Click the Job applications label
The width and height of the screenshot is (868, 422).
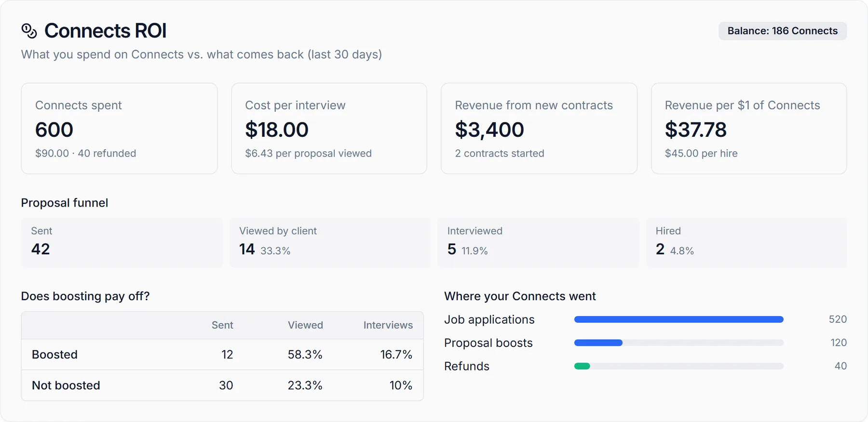tap(489, 319)
